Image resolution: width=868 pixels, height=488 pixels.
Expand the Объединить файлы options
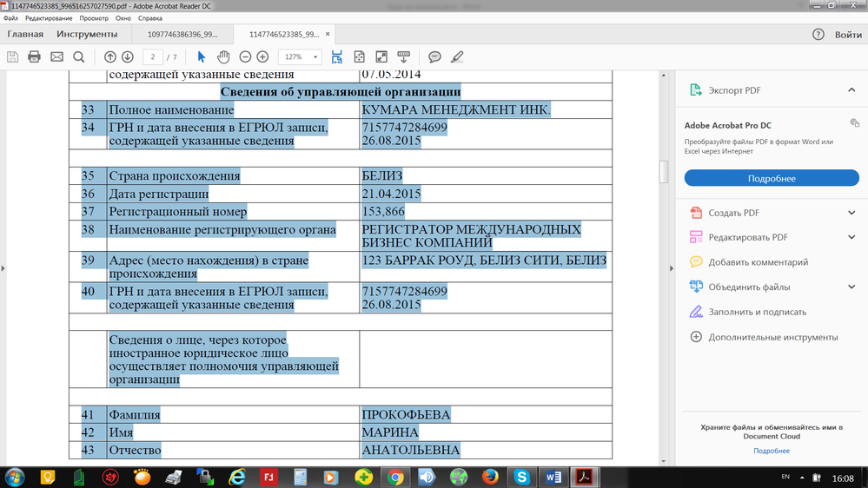(x=852, y=287)
